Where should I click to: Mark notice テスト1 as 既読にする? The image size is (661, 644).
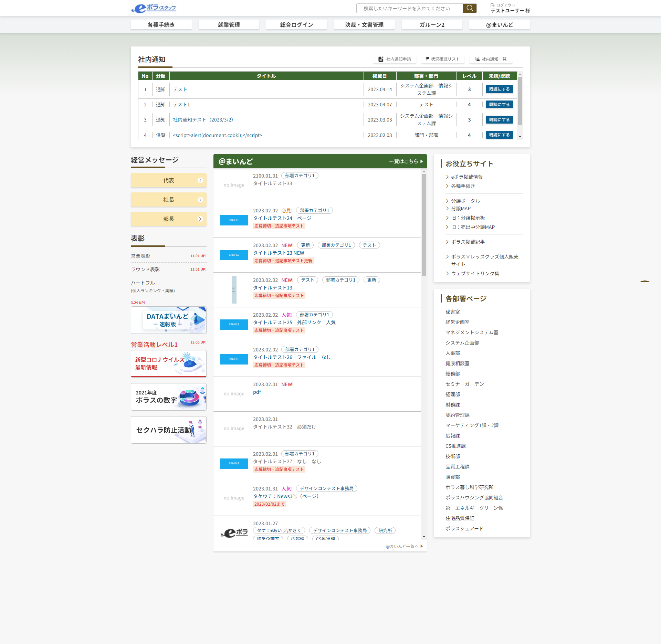(x=499, y=104)
